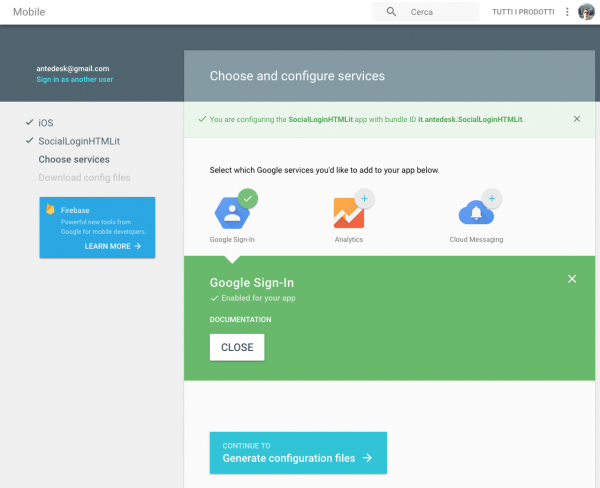The height and width of the screenshot is (488, 600).
Task: Close the Google Sign-In panel with X
Action: (x=572, y=279)
